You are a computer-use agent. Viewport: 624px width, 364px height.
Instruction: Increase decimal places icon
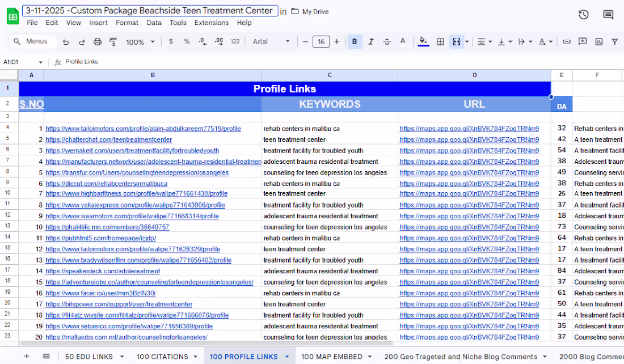(x=218, y=41)
